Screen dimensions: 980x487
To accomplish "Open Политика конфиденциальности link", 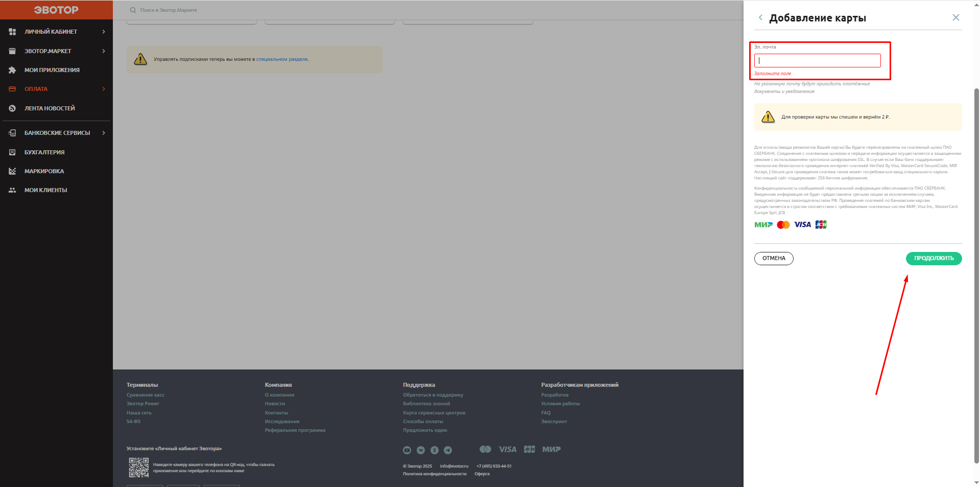I will point(435,474).
